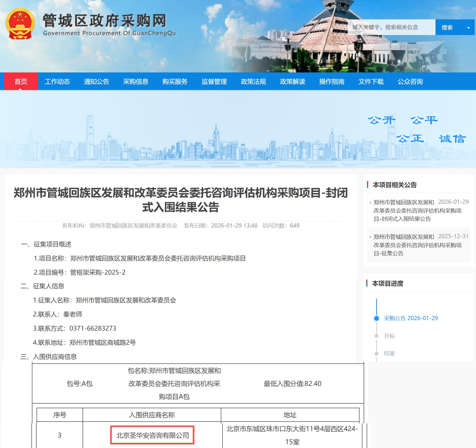Viewport: 476px width, 448px height.
Task: Select the 购买服务 navigation entry
Action: coord(175,81)
